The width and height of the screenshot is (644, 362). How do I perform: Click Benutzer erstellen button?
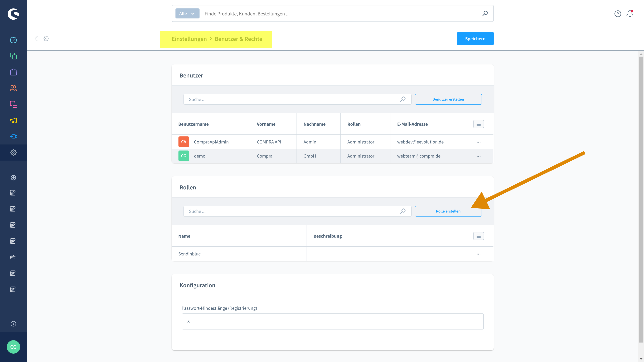pos(448,99)
